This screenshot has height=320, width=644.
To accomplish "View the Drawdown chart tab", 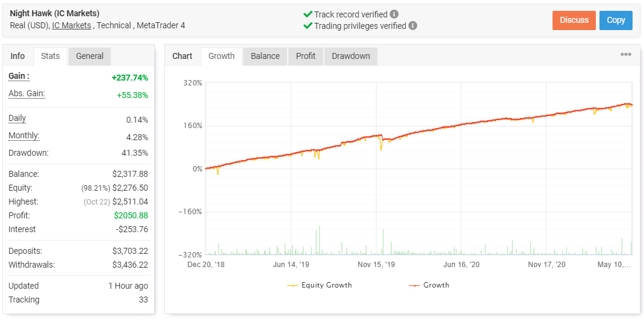I will pyautogui.click(x=351, y=56).
